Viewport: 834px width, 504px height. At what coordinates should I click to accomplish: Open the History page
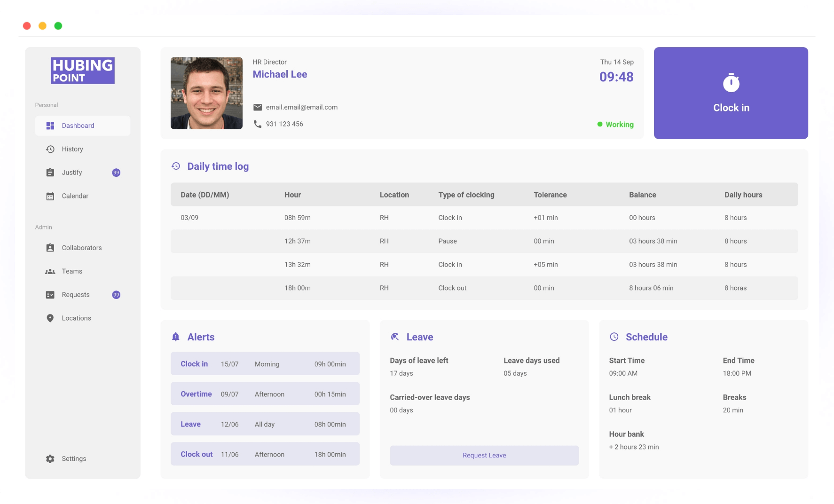click(83, 149)
